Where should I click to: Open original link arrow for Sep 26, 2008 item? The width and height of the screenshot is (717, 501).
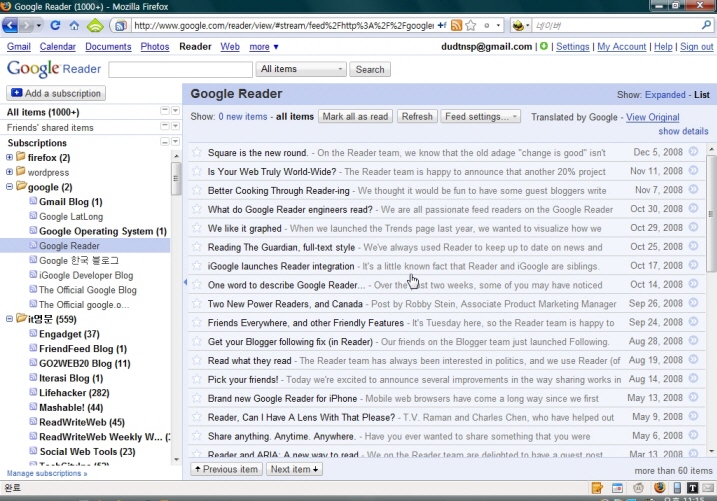[x=694, y=303]
